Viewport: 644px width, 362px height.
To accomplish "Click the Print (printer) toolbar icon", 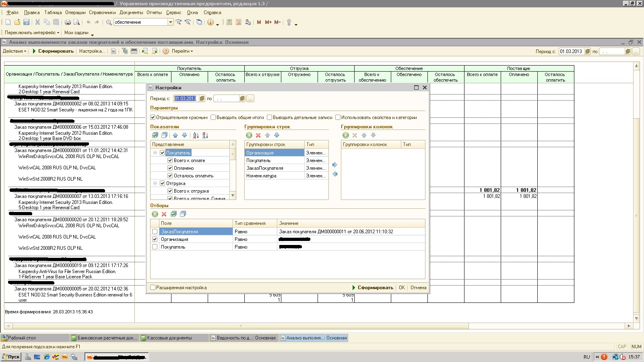I will 68,23.
